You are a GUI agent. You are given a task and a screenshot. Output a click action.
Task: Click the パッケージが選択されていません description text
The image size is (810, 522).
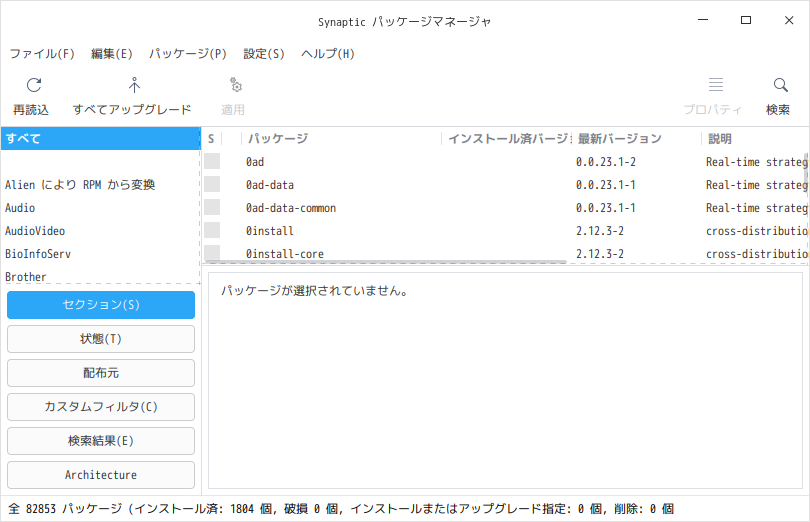pos(315,291)
